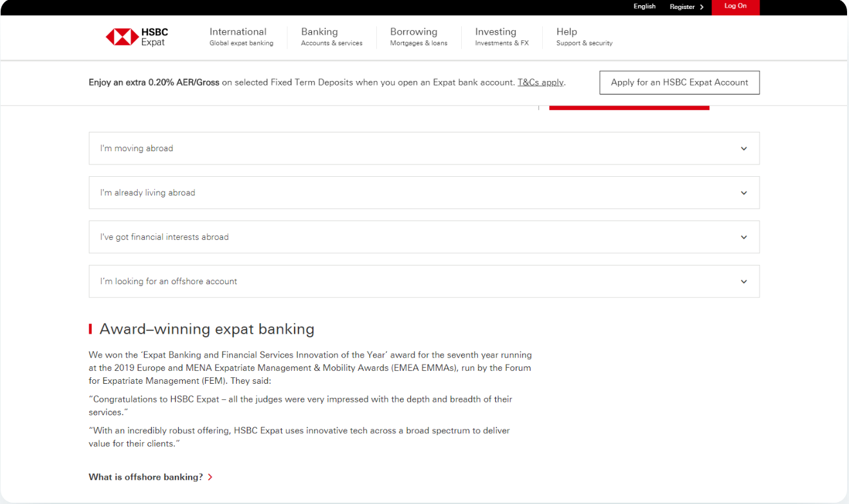The image size is (849, 504).
Task: Click the Investments & FX subtitle
Action: click(502, 43)
